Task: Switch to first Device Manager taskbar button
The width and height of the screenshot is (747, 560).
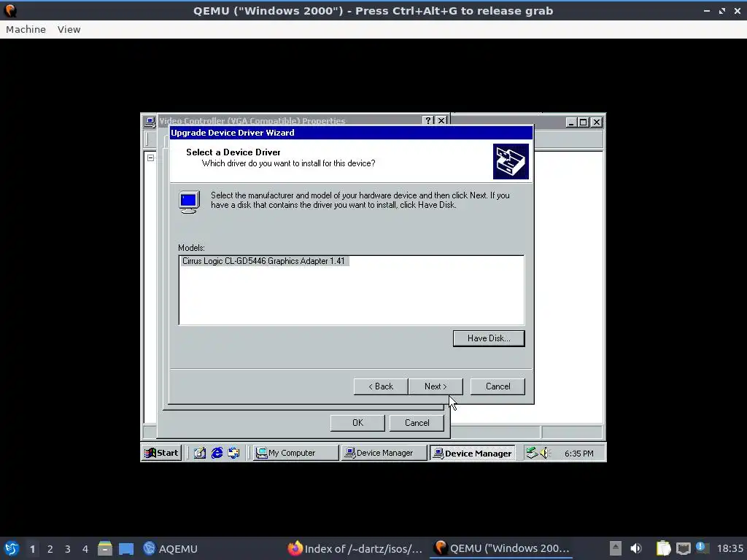Action: coord(384,453)
